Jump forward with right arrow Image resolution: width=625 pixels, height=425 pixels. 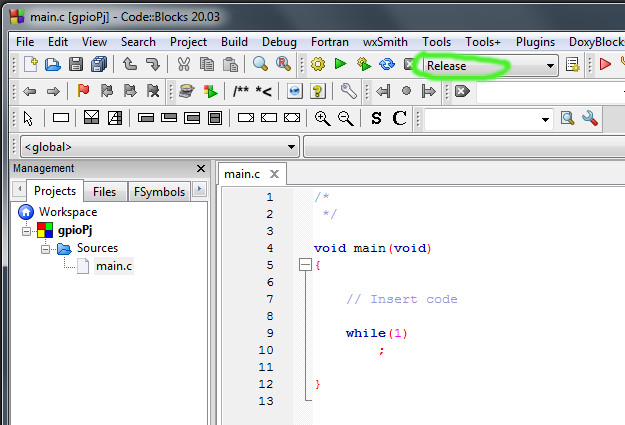click(x=53, y=92)
